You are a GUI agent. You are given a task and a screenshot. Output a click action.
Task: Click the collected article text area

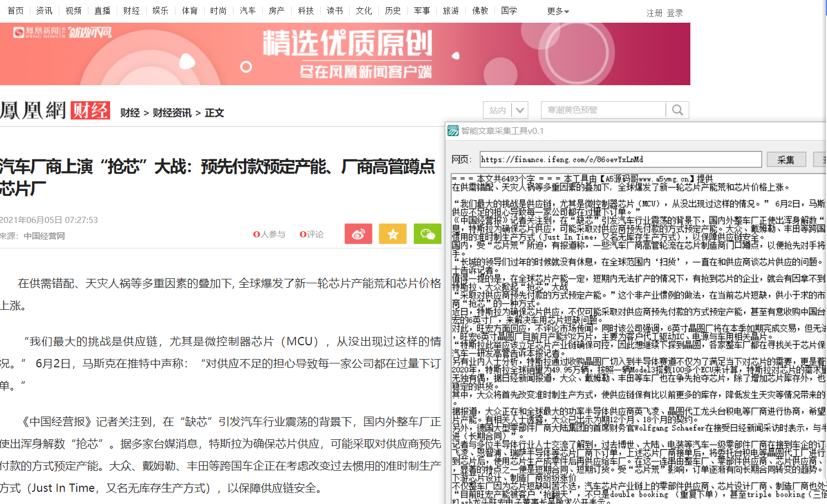[639, 339]
